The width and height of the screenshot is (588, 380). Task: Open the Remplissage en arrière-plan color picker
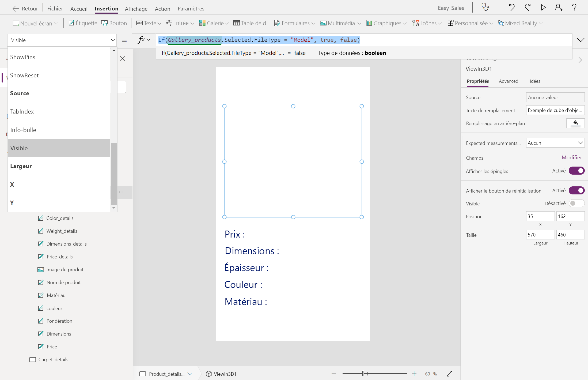pyautogui.click(x=575, y=123)
